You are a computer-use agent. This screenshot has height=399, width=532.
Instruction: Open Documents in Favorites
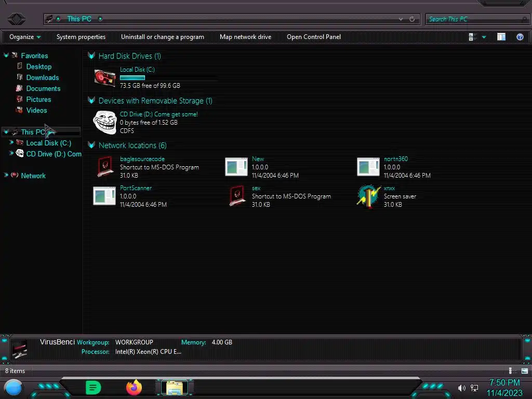pyautogui.click(x=44, y=88)
